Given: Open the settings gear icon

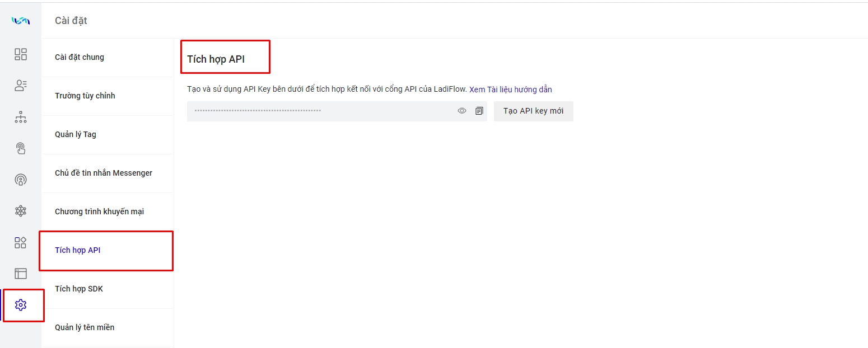Looking at the screenshot, I should 21,305.
